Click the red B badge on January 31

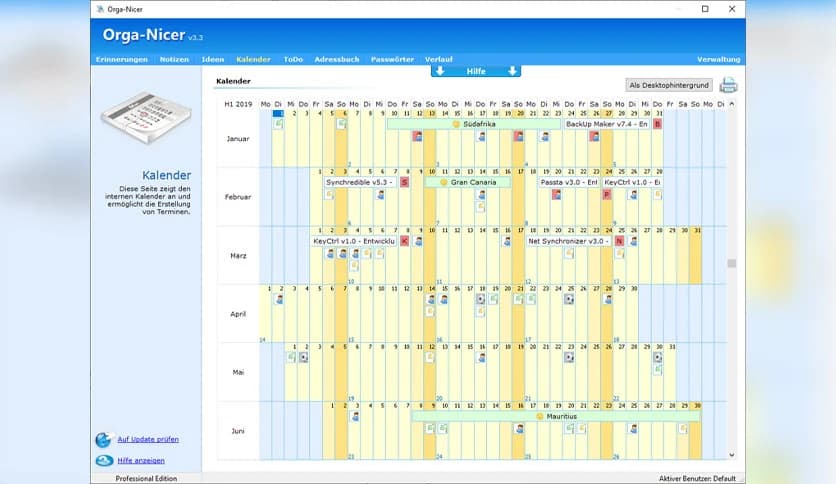point(658,124)
